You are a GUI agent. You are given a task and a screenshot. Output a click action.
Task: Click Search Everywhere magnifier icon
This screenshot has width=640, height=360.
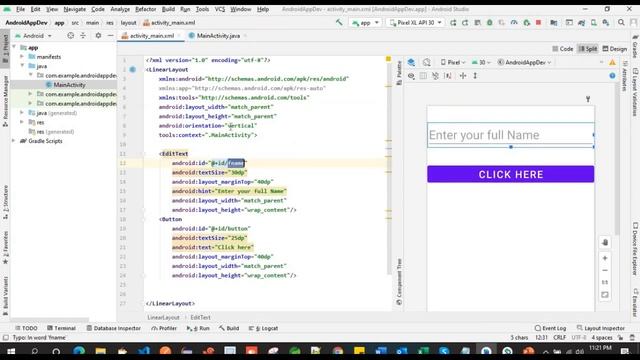click(x=621, y=23)
